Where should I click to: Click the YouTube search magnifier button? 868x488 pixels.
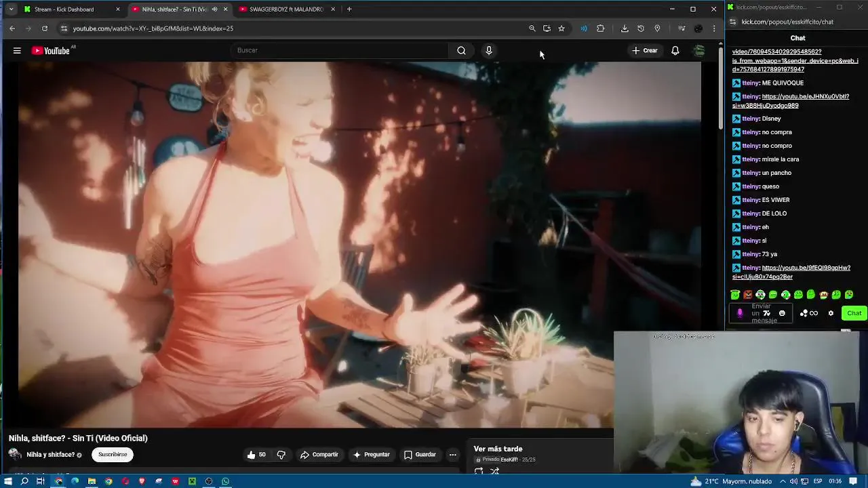461,50
